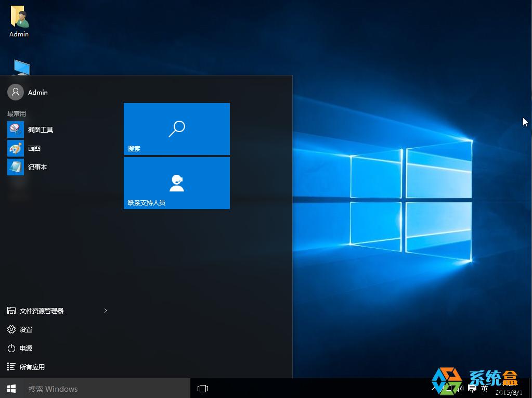Viewport: 532px width, 398px height.
Task: Open the File Explorer entry in the Start menu
Action: click(42, 311)
